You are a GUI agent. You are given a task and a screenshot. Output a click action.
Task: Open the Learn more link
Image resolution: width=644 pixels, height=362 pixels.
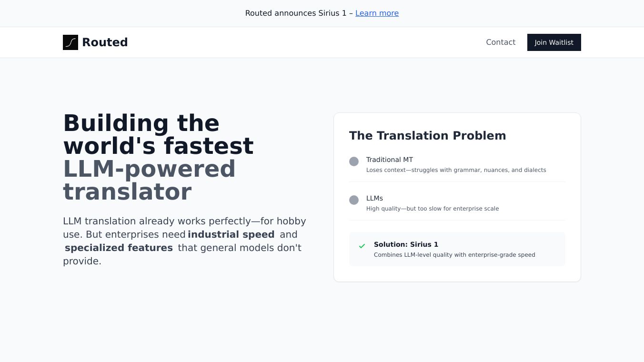(x=377, y=13)
